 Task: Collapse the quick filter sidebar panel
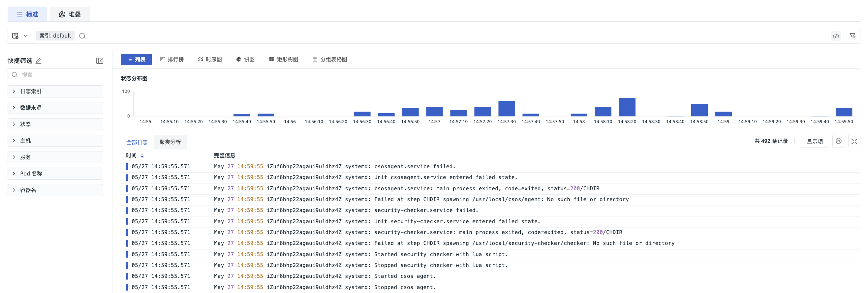[x=99, y=61]
